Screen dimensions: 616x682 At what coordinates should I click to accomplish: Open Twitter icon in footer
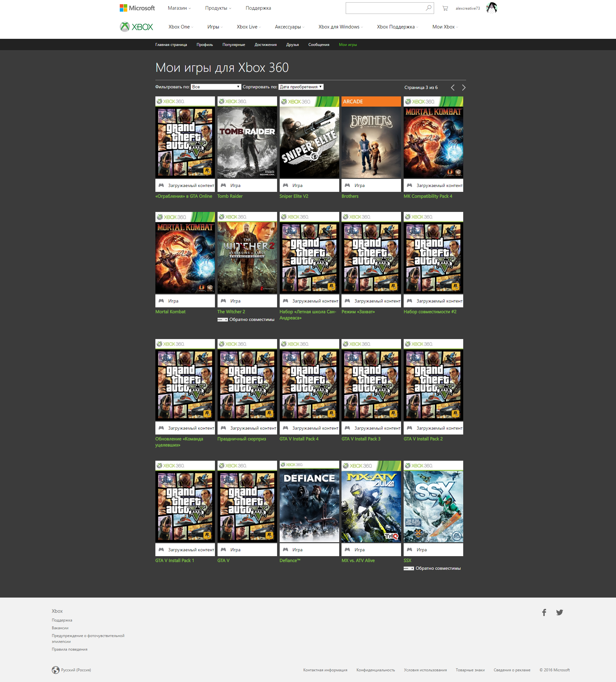pos(559,612)
